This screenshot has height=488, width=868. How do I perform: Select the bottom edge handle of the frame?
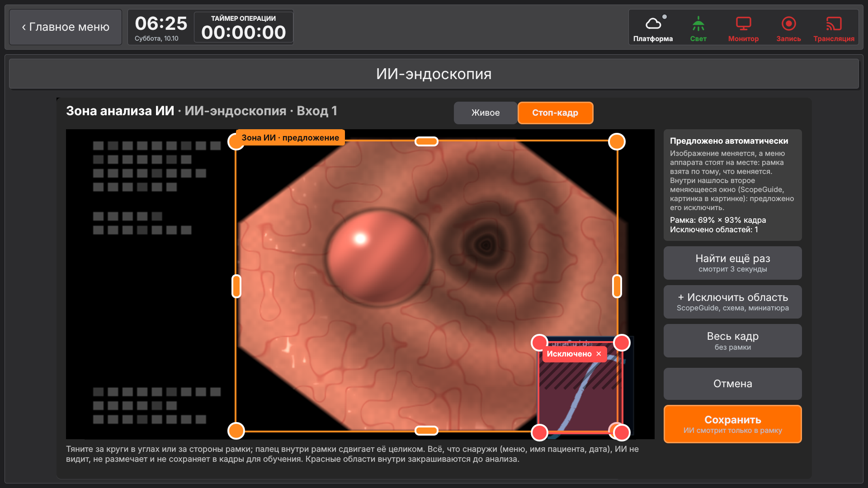[x=426, y=431]
